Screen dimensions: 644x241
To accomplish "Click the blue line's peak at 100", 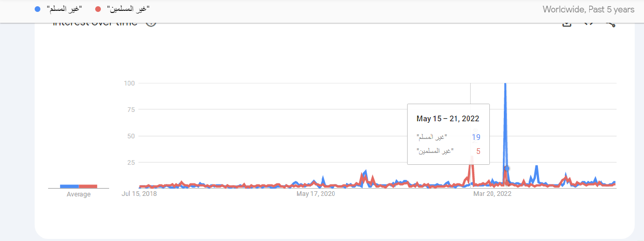I will (505, 84).
